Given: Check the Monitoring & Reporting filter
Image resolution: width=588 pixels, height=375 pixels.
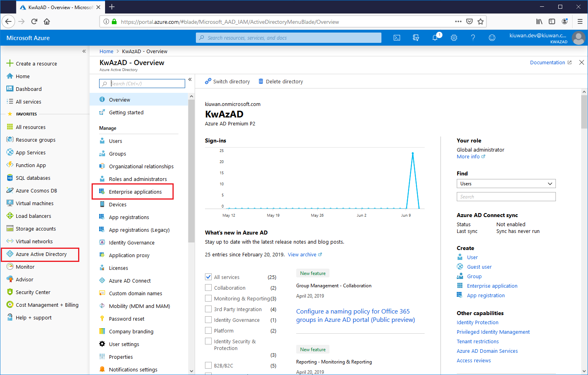Looking at the screenshot, I should pyautogui.click(x=208, y=298).
